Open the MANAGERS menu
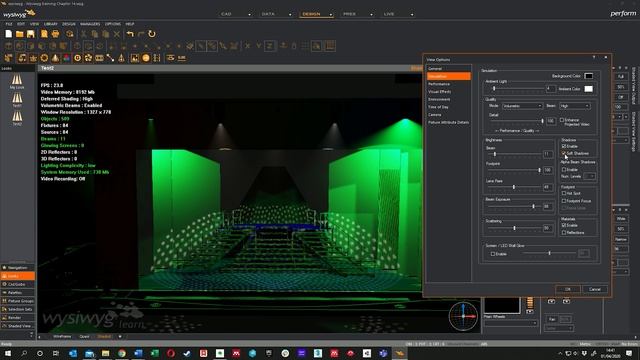The image size is (640, 360). [90, 24]
